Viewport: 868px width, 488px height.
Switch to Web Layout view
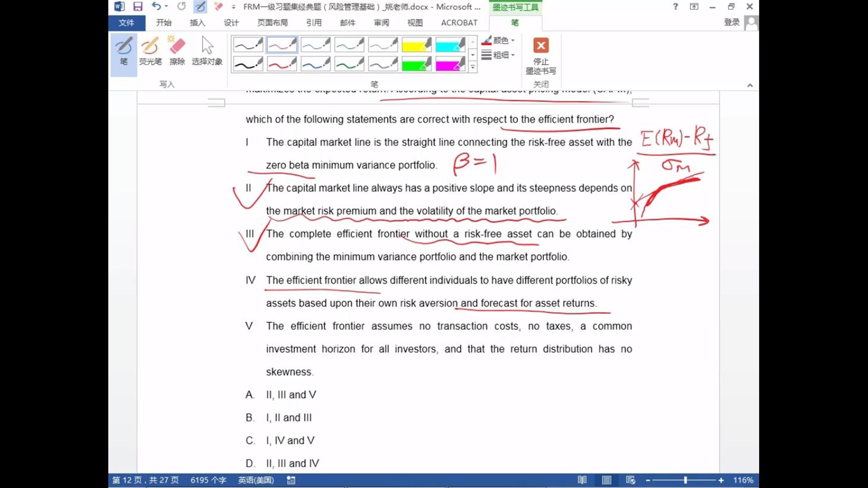pyautogui.click(x=631, y=480)
